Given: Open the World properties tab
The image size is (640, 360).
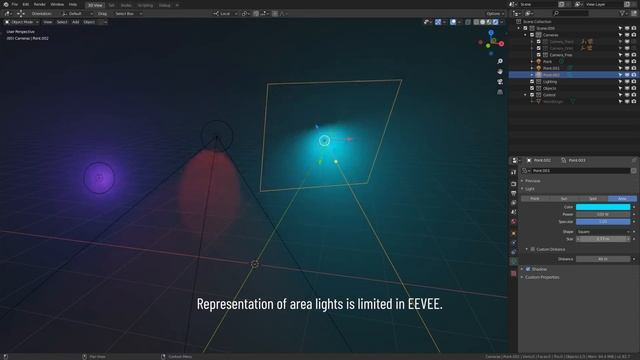Looking at the screenshot, I should click(513, 221).
